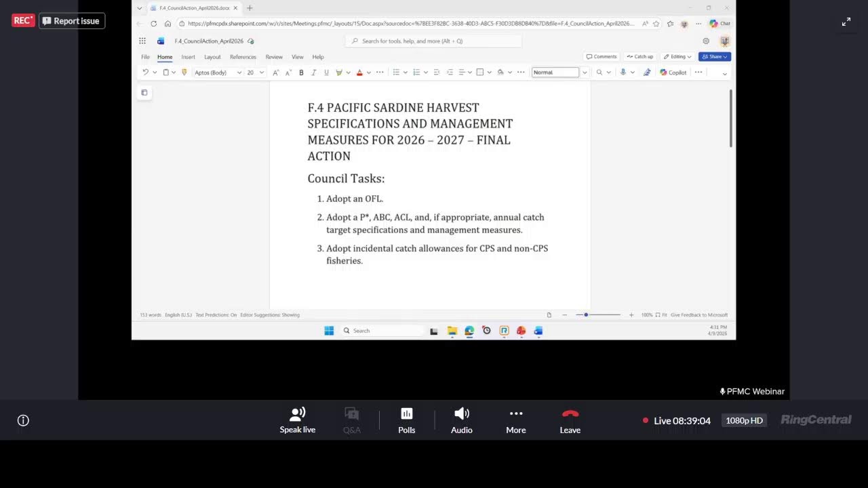Click the Shrink Font icon

tap(288, 73)
